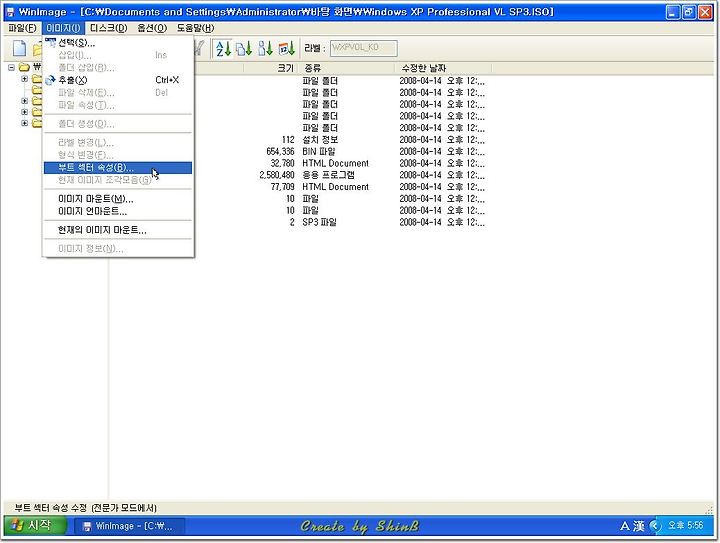This screenshot has height=543, width=720.
Task: Open the 옵션(O) menu
Action: pos(152,28)
